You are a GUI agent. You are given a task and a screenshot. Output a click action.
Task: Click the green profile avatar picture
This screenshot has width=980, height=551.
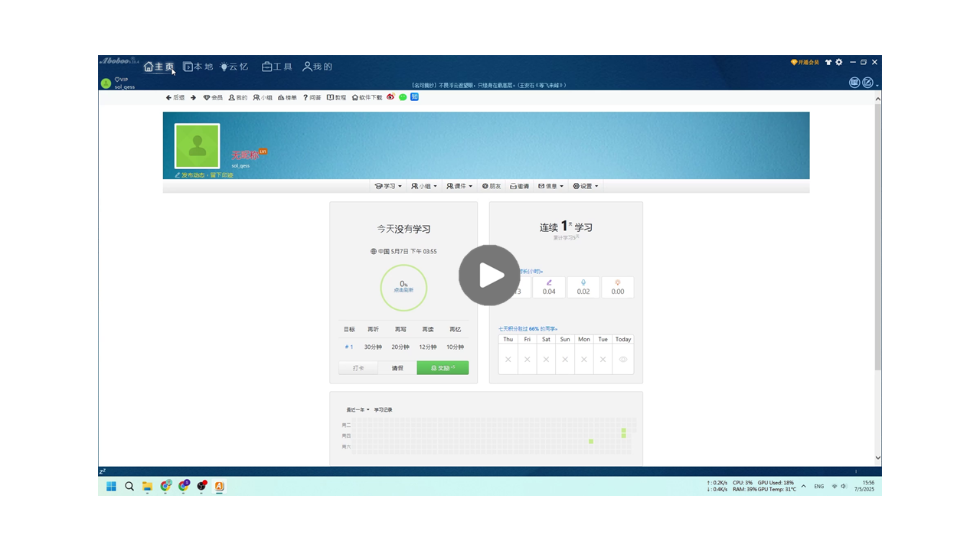(x=198, y=145)
